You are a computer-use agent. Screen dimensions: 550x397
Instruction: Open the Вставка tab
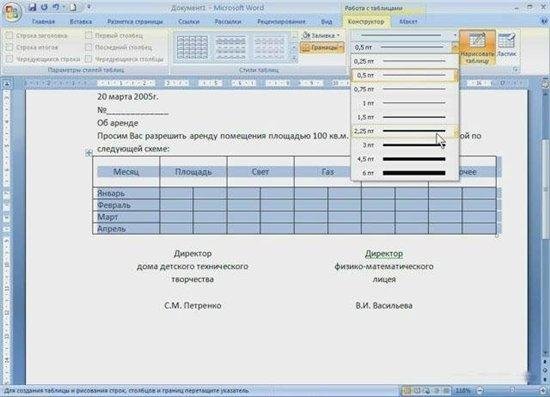coord(81,21)
